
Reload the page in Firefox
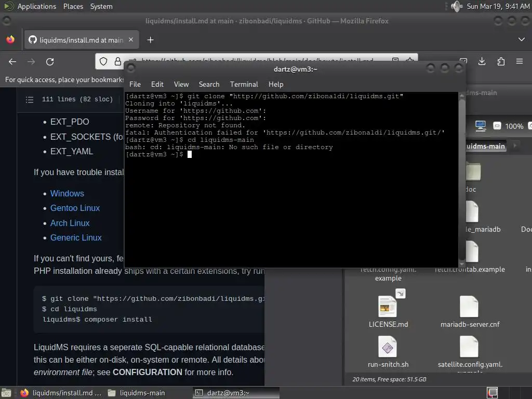50,61
